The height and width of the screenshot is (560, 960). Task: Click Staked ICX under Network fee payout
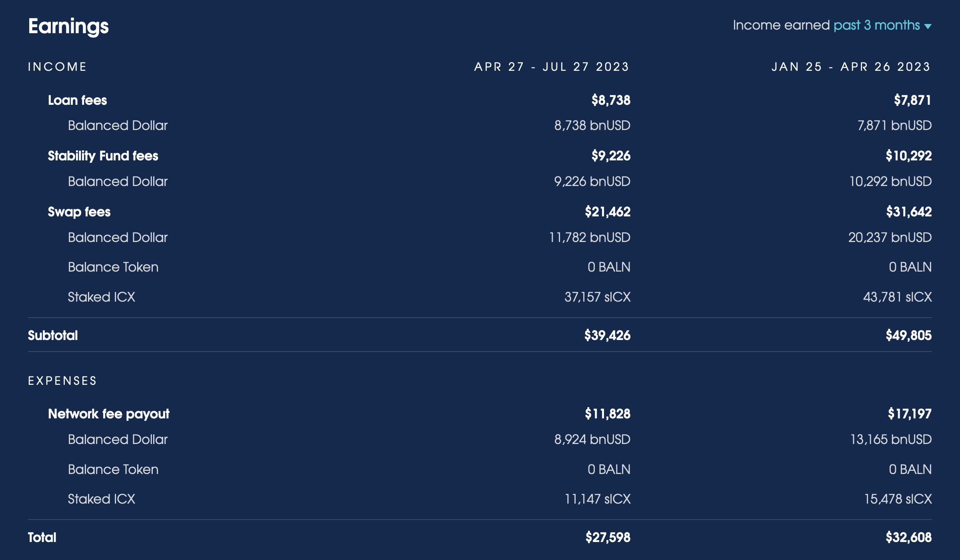pyautogui.click(x=102, y=499)
